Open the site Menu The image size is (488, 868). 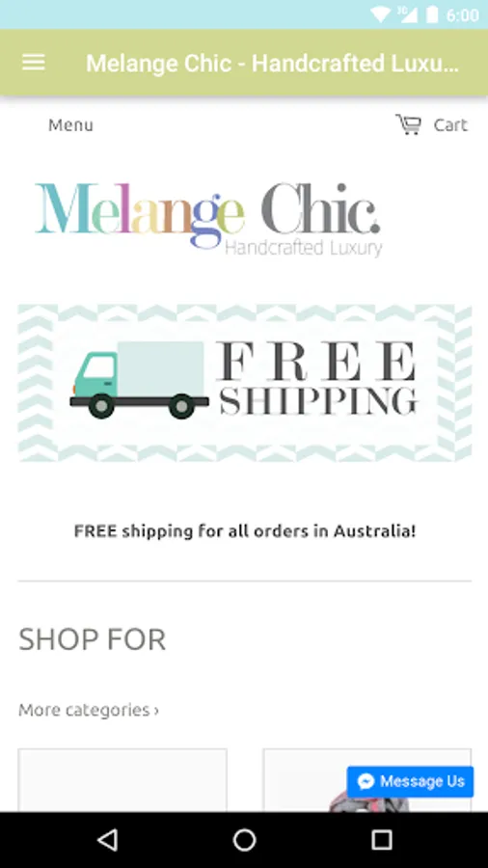70,125
